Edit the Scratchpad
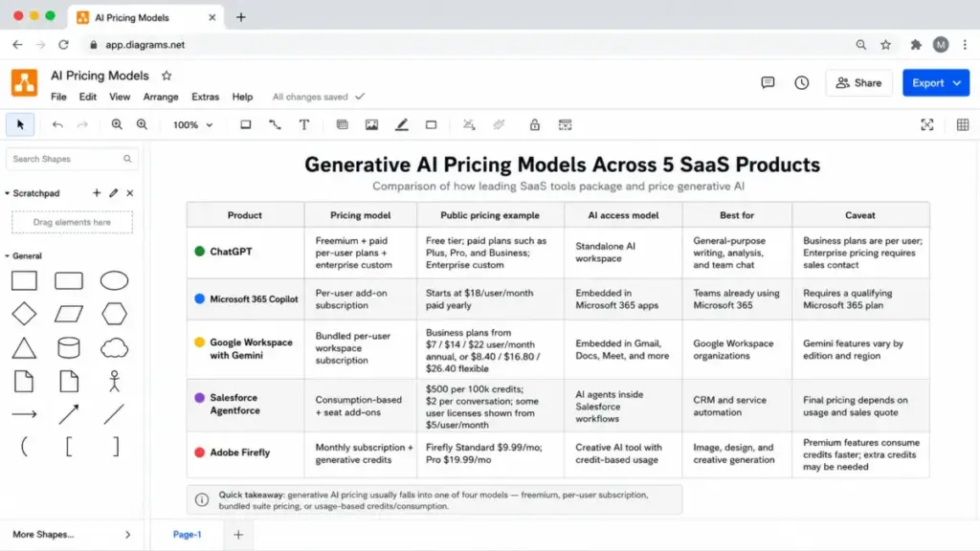 click(x=113, y=193)
